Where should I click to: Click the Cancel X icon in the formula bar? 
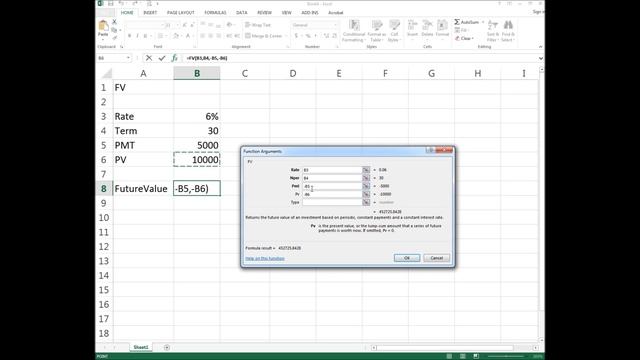click(x=149, y=58)
